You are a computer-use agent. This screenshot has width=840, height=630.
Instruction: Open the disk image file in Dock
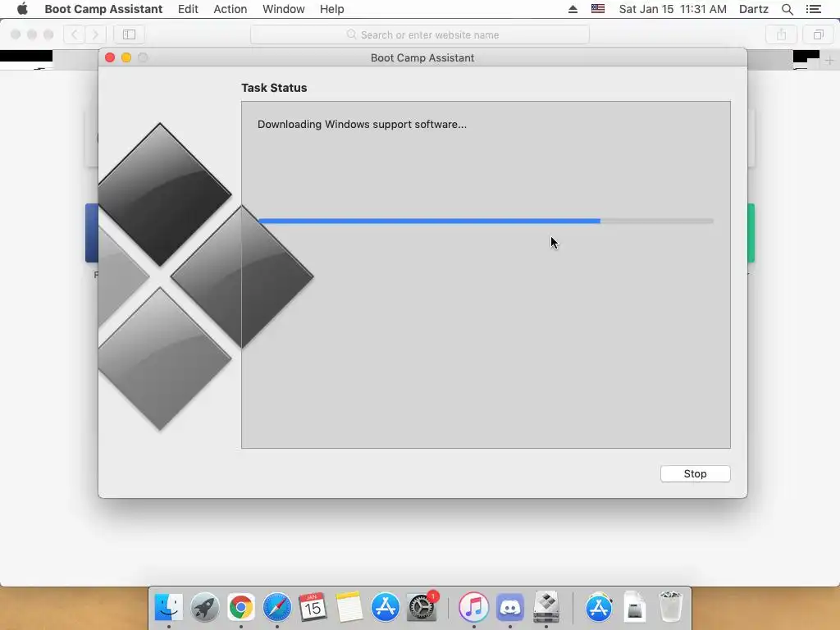(x=634, y=607)
